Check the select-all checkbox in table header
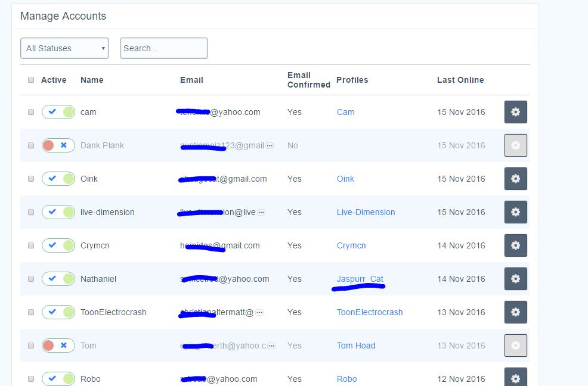The height and width of the screenshot is (386, 588). pyautogui.click(x=31, y=80)
